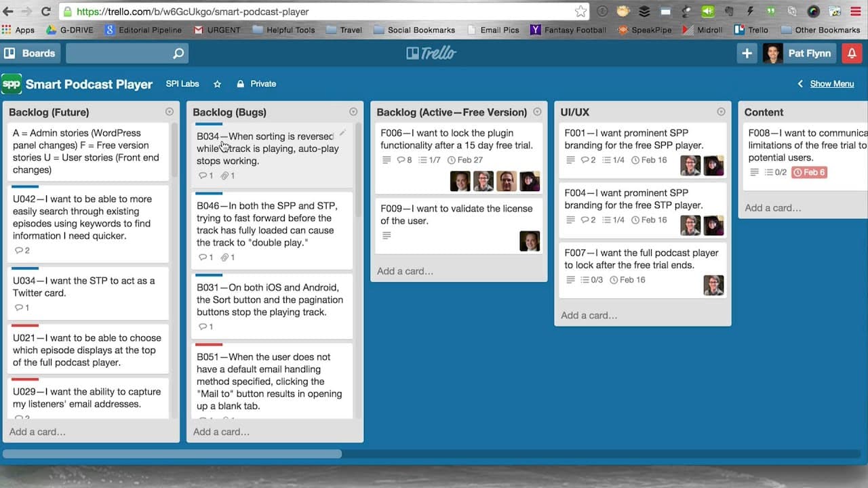
Task: Click Feb 16 due date on F001 card
Action: coord(649,160)
